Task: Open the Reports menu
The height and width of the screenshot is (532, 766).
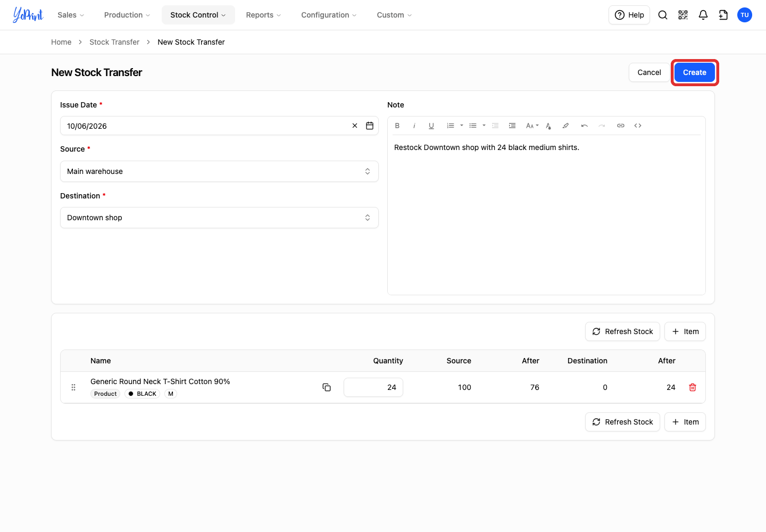Action: point(263,15)
